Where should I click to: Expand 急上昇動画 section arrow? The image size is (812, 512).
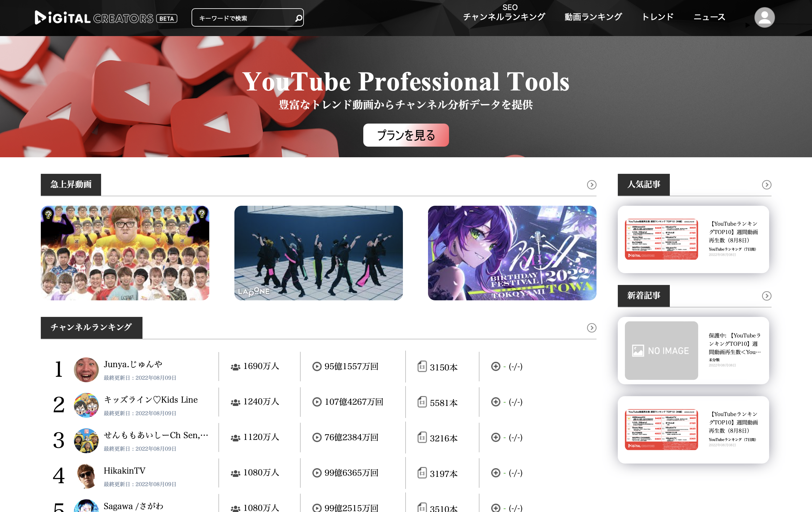point(591,185)
